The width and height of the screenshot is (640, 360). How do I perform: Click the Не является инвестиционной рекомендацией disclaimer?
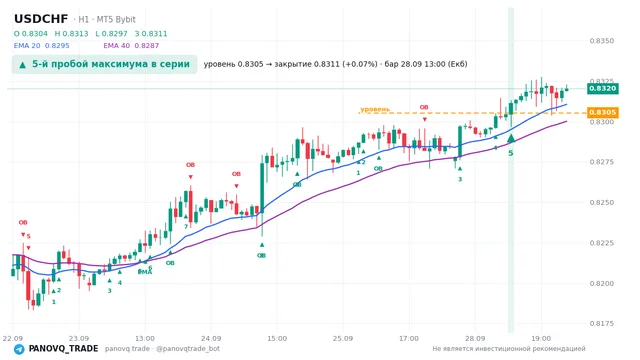(509, 349)
